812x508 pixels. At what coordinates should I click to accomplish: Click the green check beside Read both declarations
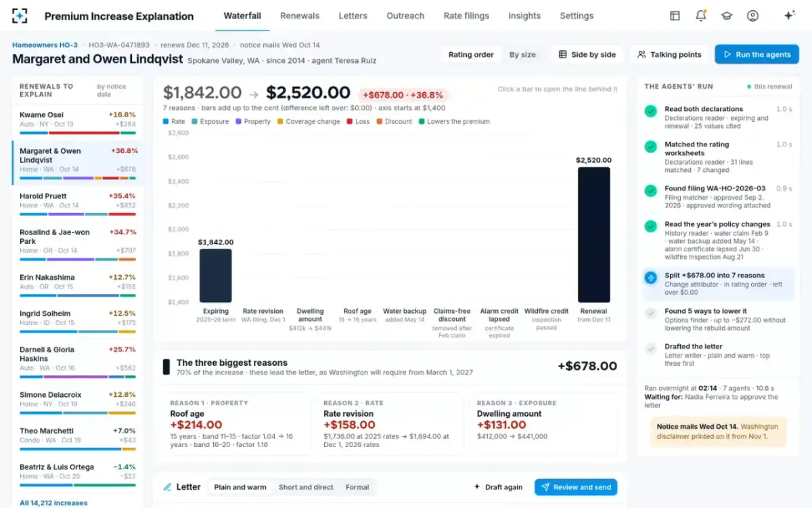tap(650, 111)
